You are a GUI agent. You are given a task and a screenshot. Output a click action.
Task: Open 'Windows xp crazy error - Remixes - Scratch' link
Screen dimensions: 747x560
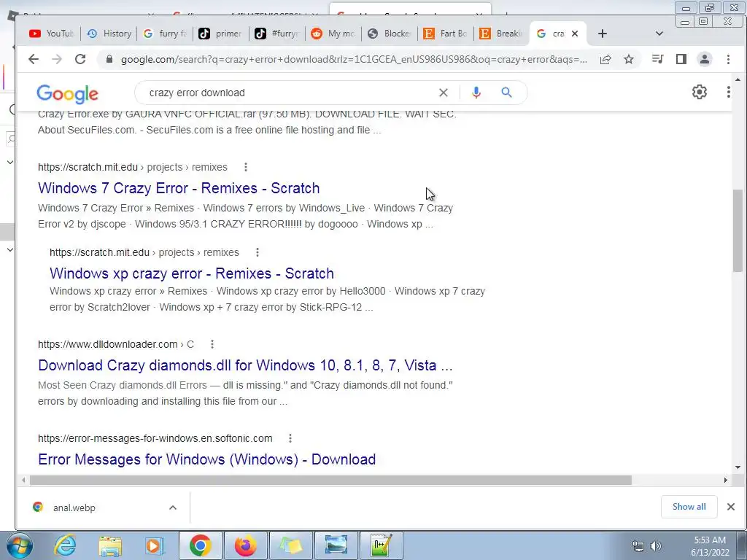tap(192, 273)
